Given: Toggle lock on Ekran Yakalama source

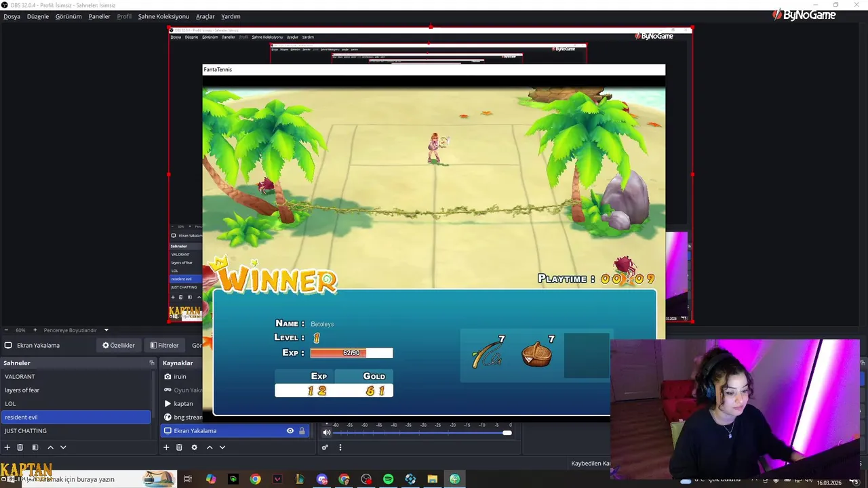Looking at the screenshot, I should point(302,431).
